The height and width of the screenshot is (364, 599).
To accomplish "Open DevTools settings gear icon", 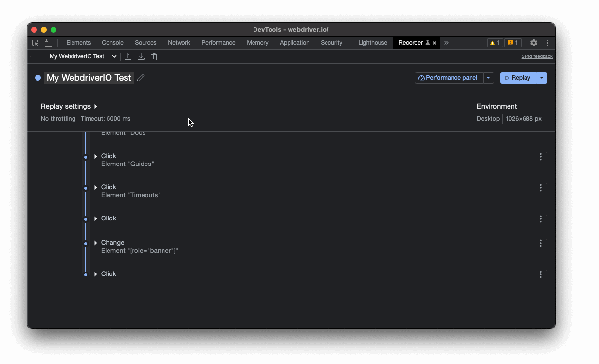I will pyautogui.click(x=533, y=43).
